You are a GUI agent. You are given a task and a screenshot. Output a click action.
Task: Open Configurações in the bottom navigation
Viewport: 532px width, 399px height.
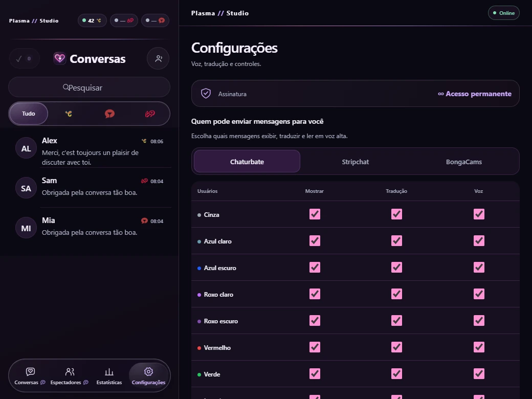click(x=149, y=376)
